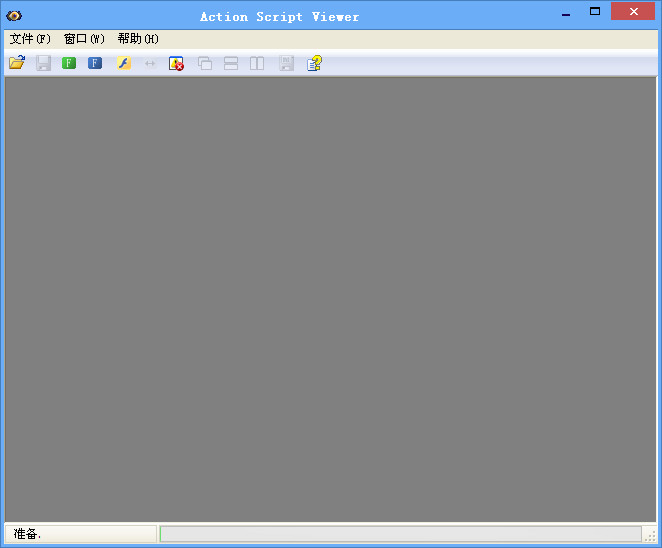Click the yellow Flash logo icon
662x548 pixels.
click(x=124, y=63)
